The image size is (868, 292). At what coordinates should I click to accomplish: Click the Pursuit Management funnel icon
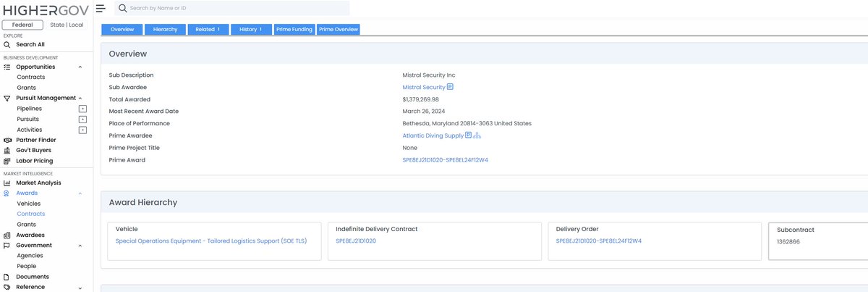[x=7, y=98]
